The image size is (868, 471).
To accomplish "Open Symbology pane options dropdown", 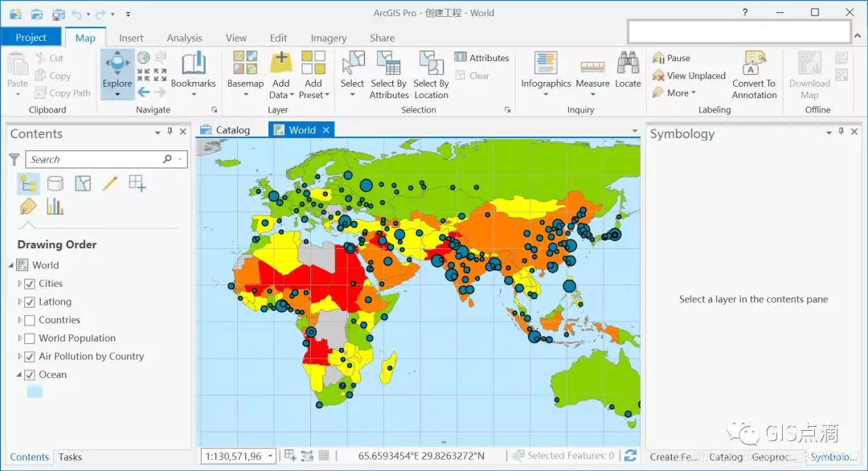I will pyautogui.click(x=829, y=133).
